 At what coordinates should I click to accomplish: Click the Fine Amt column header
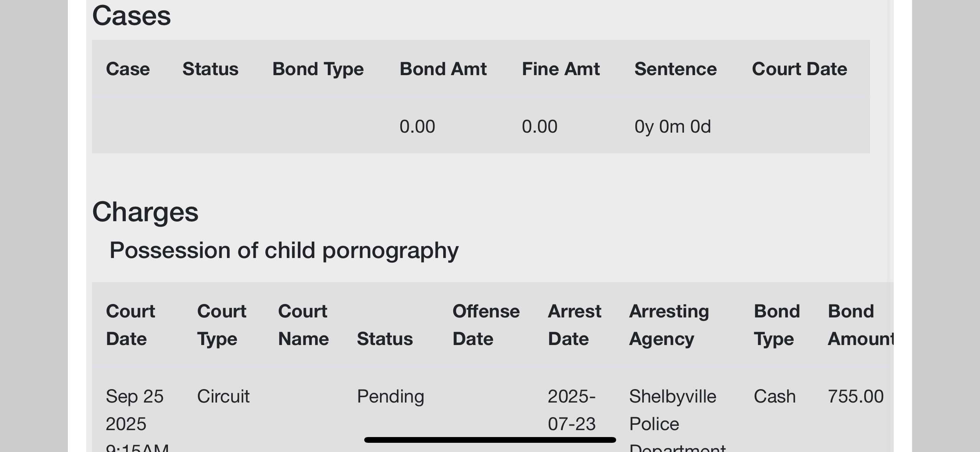(561, 69)
